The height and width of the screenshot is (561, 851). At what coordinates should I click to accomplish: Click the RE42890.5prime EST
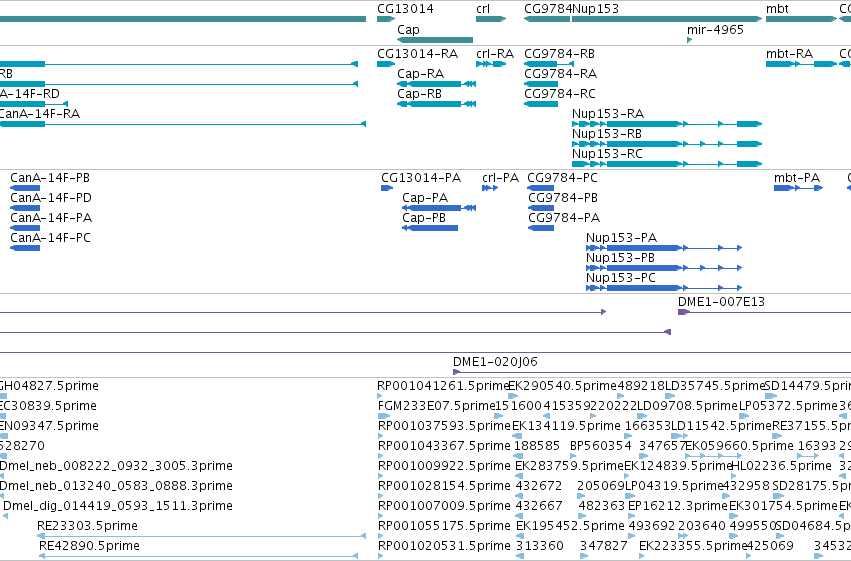[199, 556]
